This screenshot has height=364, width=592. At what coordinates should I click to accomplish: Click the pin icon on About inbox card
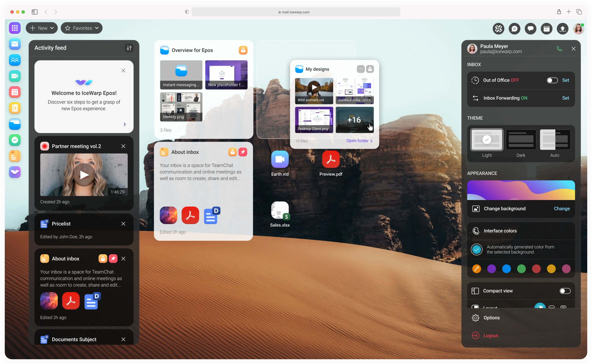(x=243, y=152)
